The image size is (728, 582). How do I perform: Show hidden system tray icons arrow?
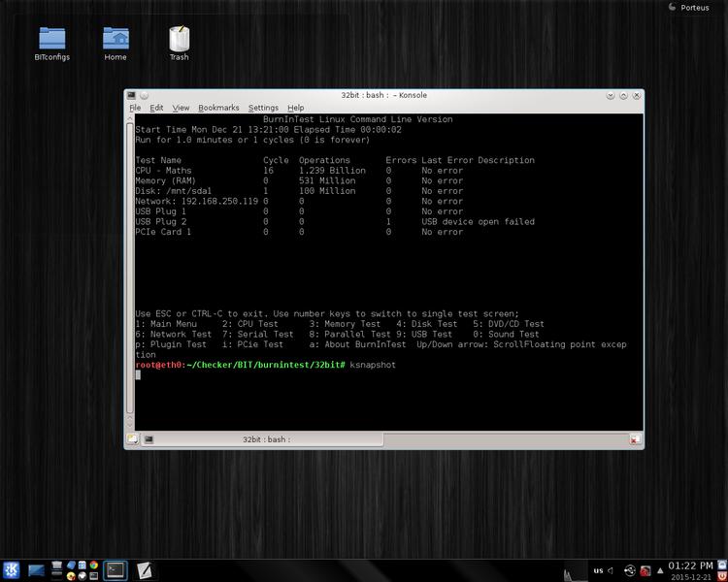tap(660, 571)
